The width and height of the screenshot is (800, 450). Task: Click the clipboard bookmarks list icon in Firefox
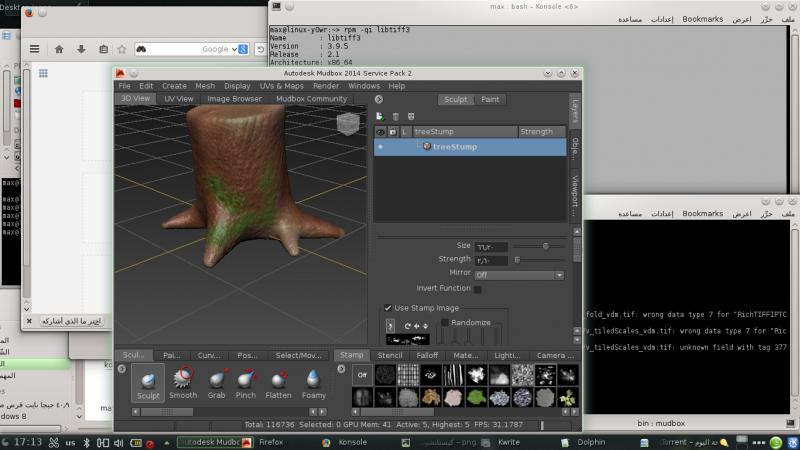point(104,49)
